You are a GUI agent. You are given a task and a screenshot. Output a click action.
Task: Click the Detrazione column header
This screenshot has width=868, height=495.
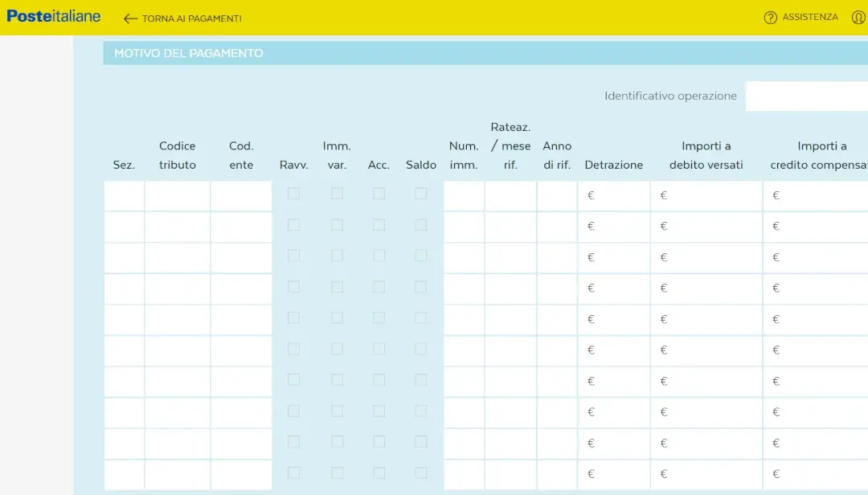(614, 165)
